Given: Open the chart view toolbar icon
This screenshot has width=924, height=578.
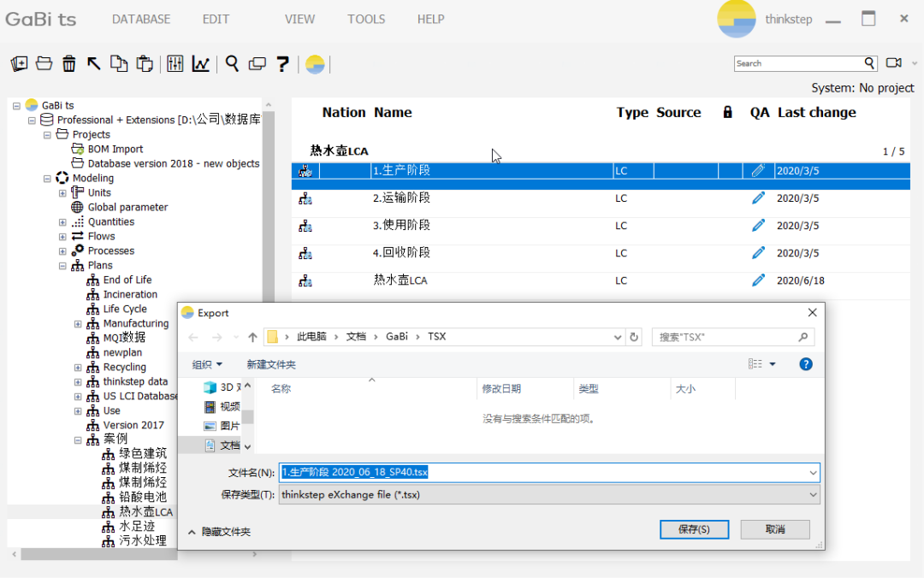Looking at the screenshot, I should (x=199, y=64).
